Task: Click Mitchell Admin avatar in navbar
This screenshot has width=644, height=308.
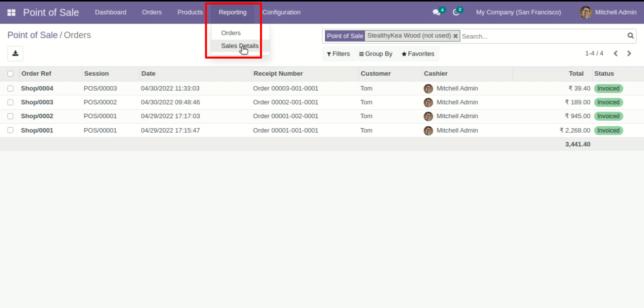Action: 586,13
